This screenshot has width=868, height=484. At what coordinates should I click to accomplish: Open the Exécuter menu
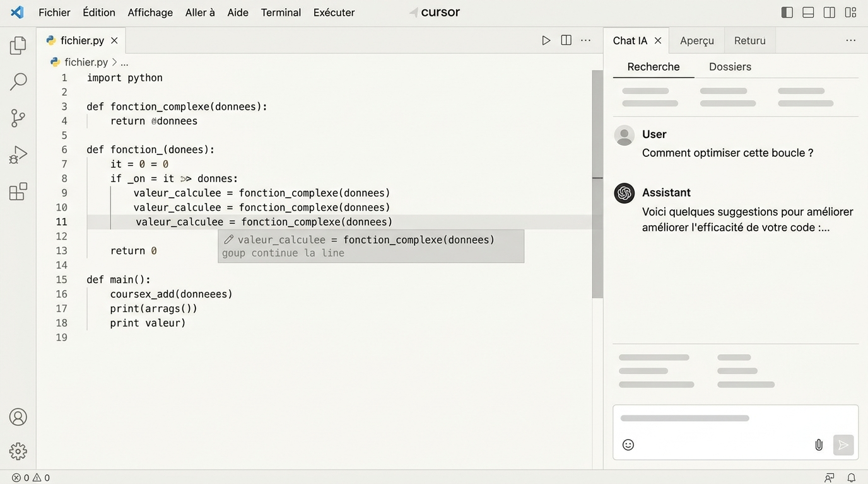334,13
